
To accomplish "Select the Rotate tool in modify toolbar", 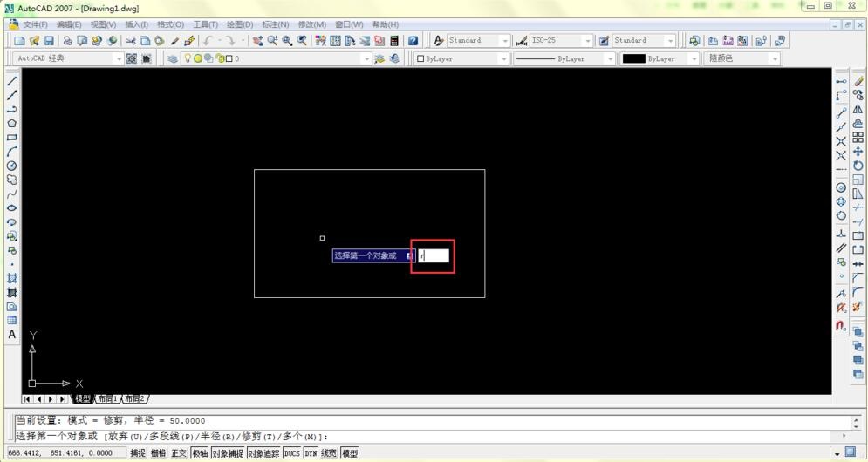I will click(x=858, y=166).
